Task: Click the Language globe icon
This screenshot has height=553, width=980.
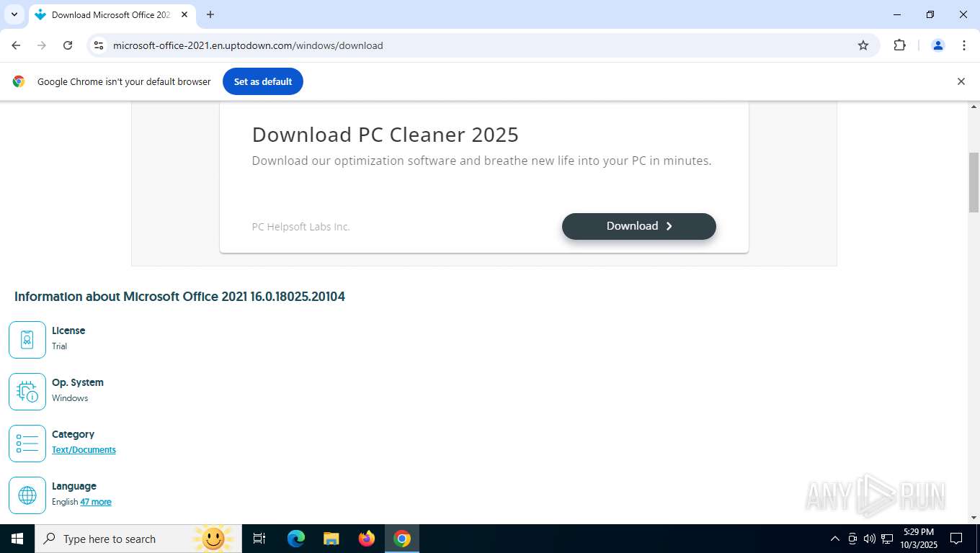Action: 27,495
